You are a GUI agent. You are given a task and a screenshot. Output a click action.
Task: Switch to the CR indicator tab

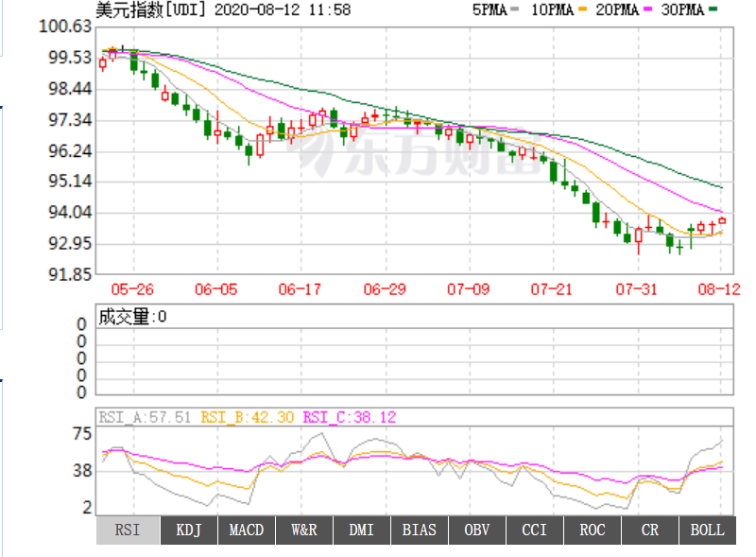coord(649,530)
